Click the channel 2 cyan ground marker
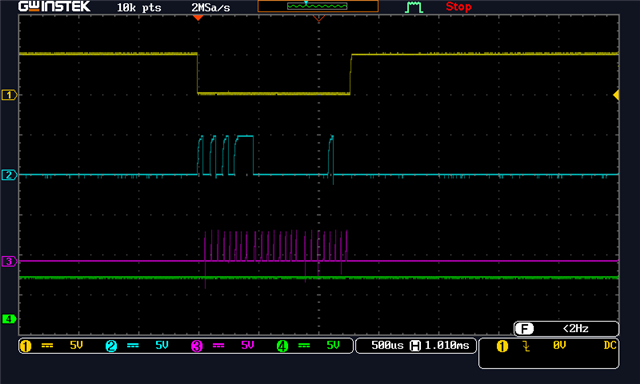640x384 pixels. 9,175
